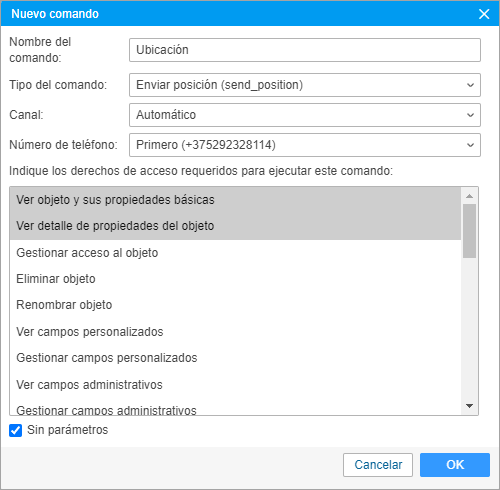The height and width of the screenshot is (490, 500).
Task: Click the Nombre del comando input field
Action: pos(305,50)
